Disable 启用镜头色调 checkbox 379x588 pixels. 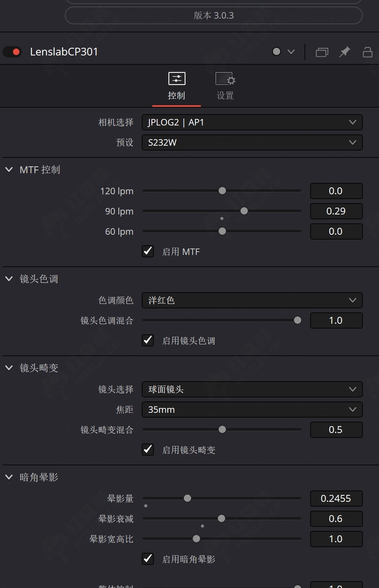coord(148,340)
